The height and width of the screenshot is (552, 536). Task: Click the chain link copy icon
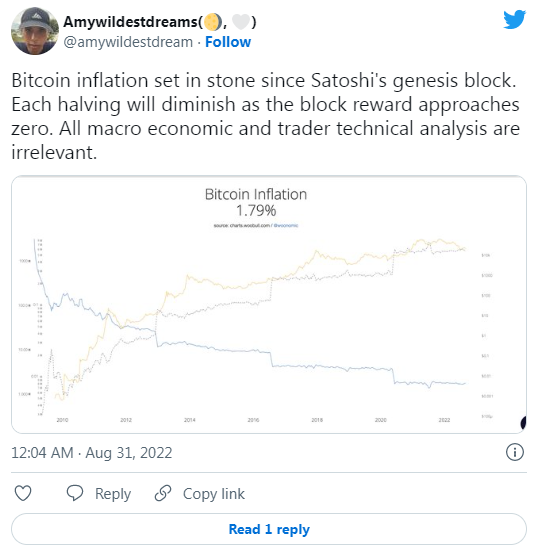pos(163,493)
